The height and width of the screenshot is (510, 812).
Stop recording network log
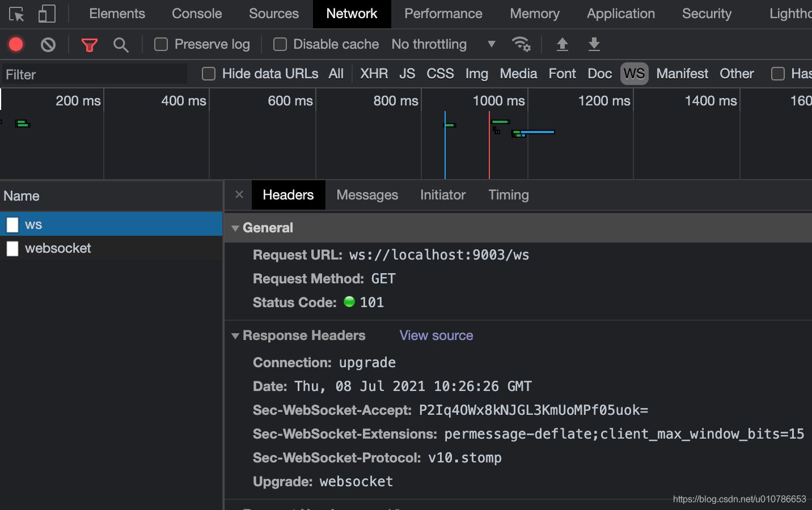(15, 44)
